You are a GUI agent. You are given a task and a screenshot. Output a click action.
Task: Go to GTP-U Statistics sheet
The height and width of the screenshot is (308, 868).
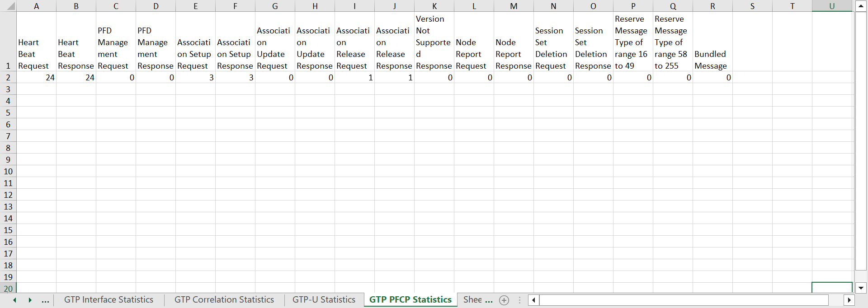click(x=324, y=300)
